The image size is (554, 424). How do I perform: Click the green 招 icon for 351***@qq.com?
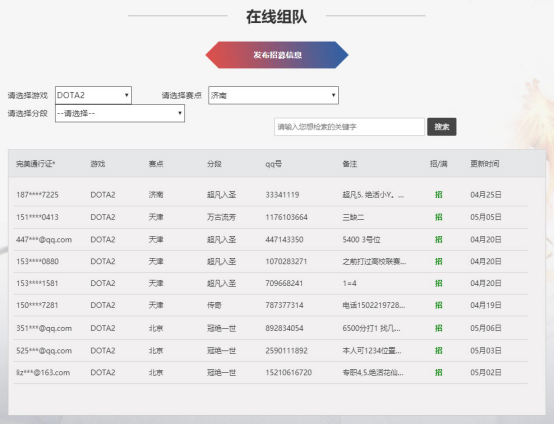click(438, 328)
